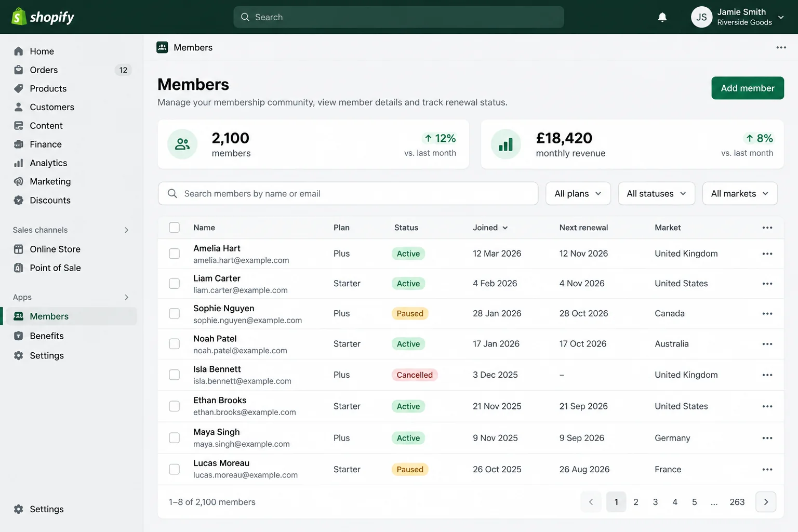This screenshot has width=798, height=532.
Task: Open Online Store sales channel
Action: point(72,249)
